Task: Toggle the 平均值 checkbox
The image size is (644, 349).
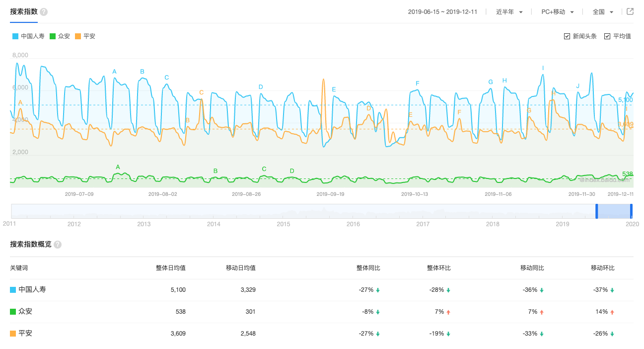Action: coord(607,36)
